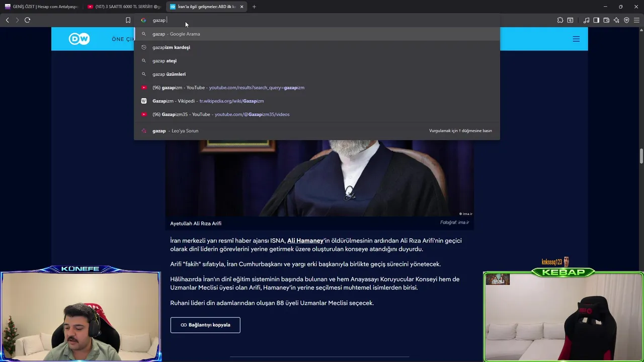Open a new tab with the plus button
Viewport: 644px width, 362px height.
pyautogui.click(x=254, y=7)
